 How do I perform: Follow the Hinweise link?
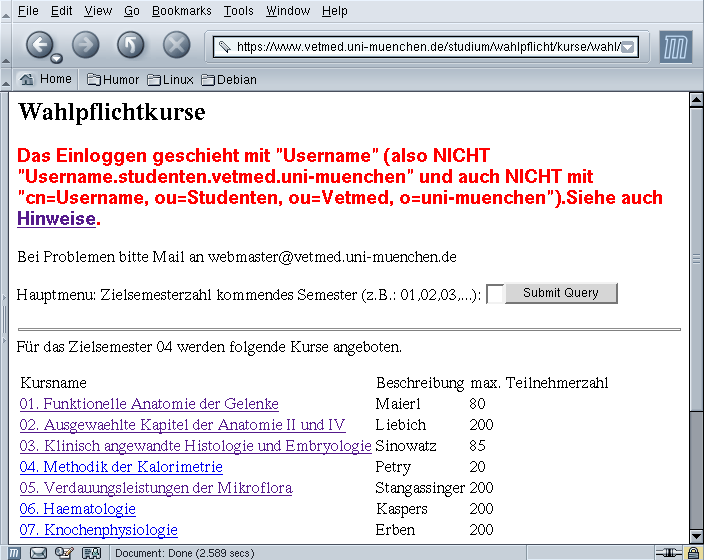57,219
